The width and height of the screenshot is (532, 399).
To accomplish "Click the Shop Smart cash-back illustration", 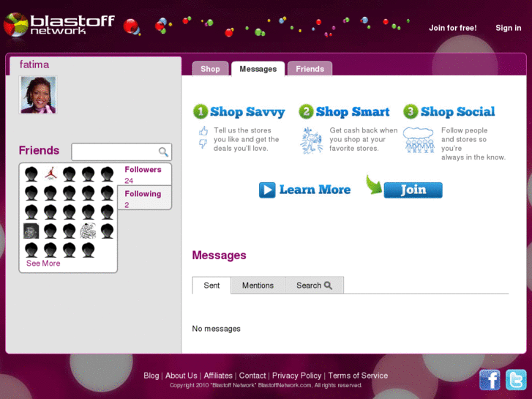I will (311, 141).
